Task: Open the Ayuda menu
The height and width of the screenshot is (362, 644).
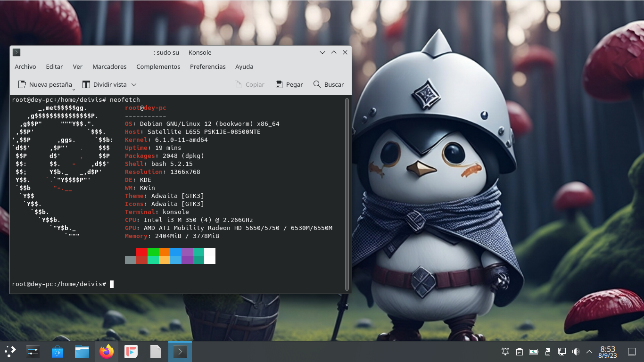Action: (x=244, y=66)
